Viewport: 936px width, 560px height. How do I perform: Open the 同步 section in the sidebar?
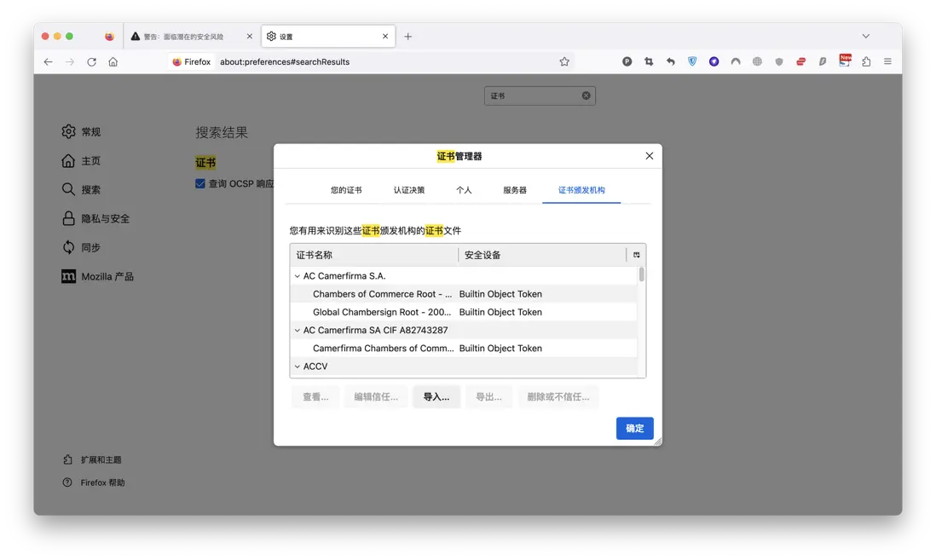point(92,247)
